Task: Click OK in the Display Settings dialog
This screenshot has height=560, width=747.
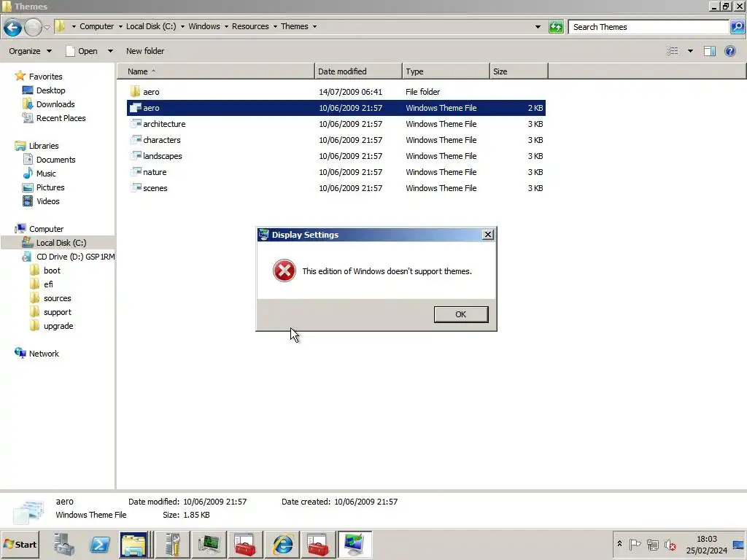Action: coord(461,314)
